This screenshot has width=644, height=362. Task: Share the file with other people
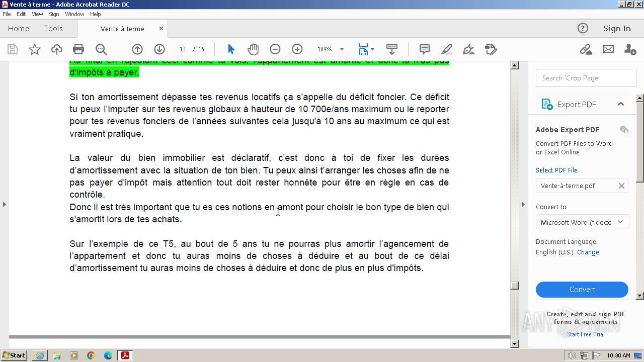coord(630,49)
